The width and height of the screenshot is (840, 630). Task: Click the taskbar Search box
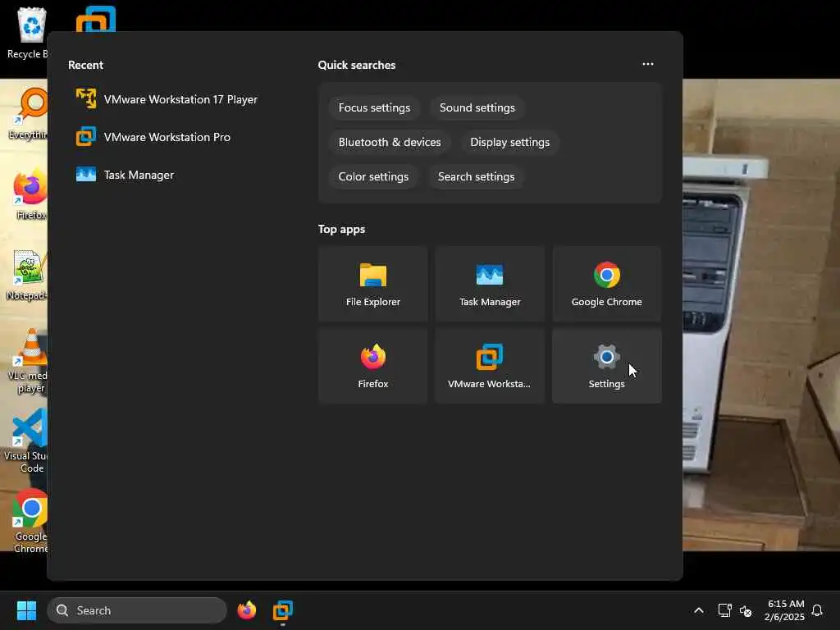tap(137, 610)
